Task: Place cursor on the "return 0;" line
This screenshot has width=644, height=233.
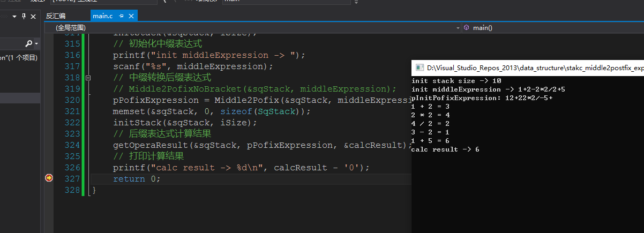Action: pos(137,179)
